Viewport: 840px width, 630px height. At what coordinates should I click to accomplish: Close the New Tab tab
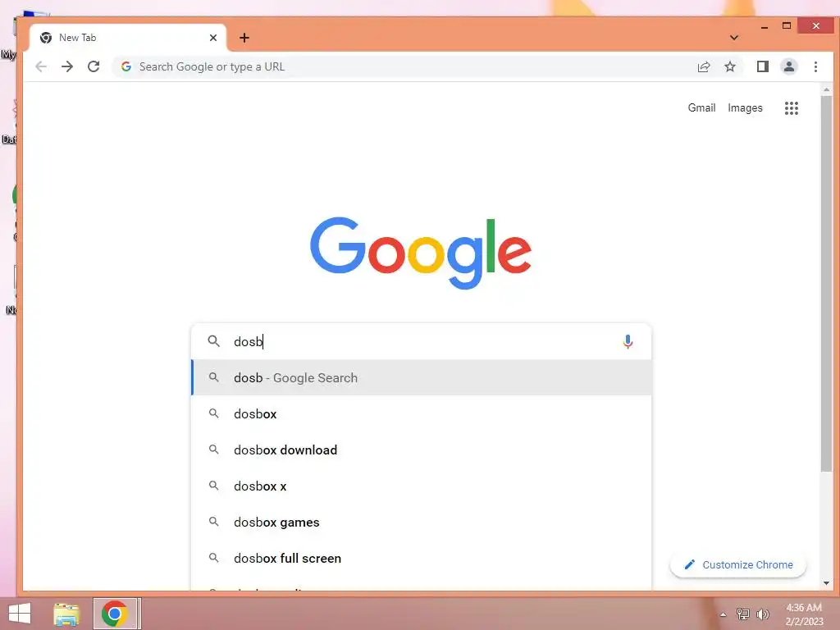pyautogui.click(x=213, y=38)
